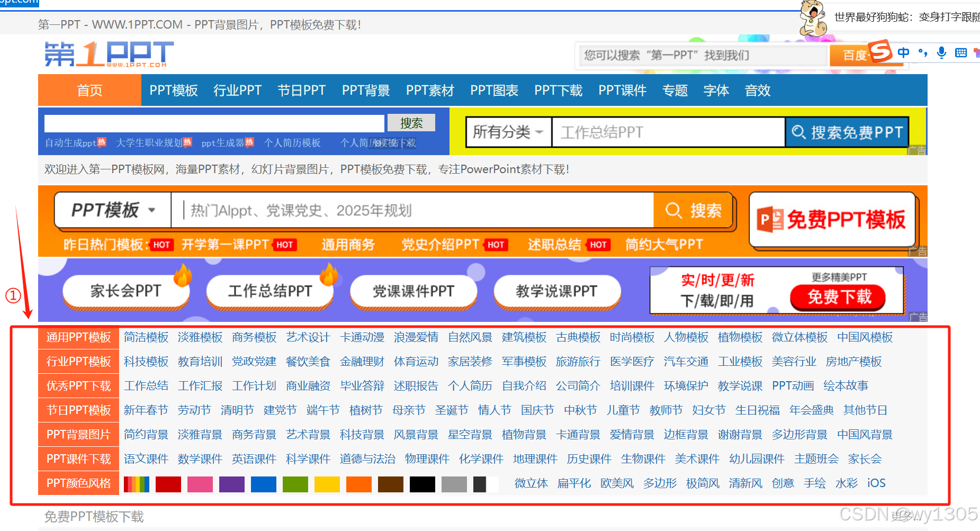Select the yellow color swatch
Screen dimensions: 980x531
(x=327, y=484)
